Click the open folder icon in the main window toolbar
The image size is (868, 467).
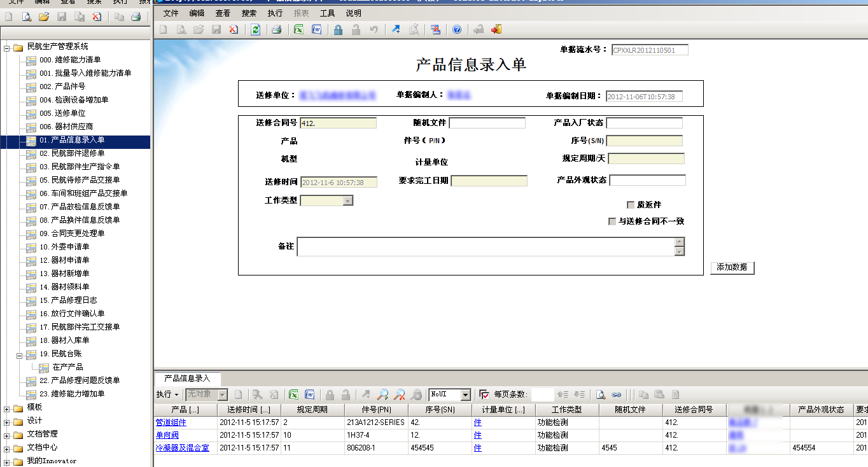click(x=44, y=17)
